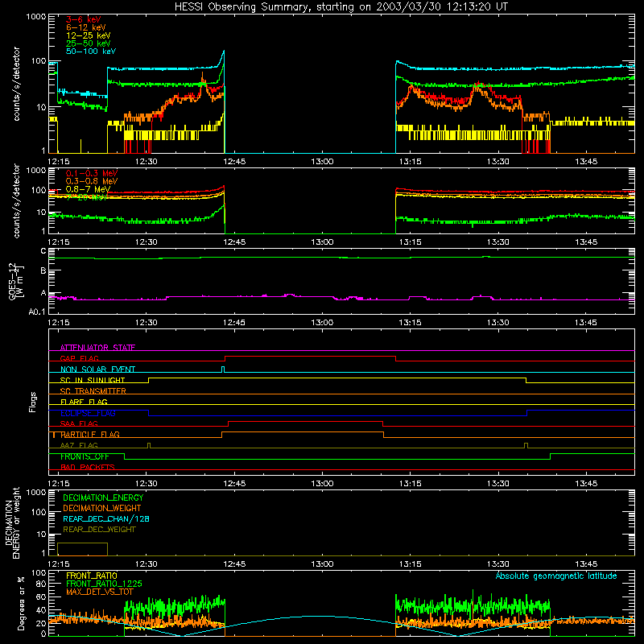The width and height of the screenshot is (644, 644).
Task: Click the DECIMATION_ENERGY legend label
Action: 103,497
